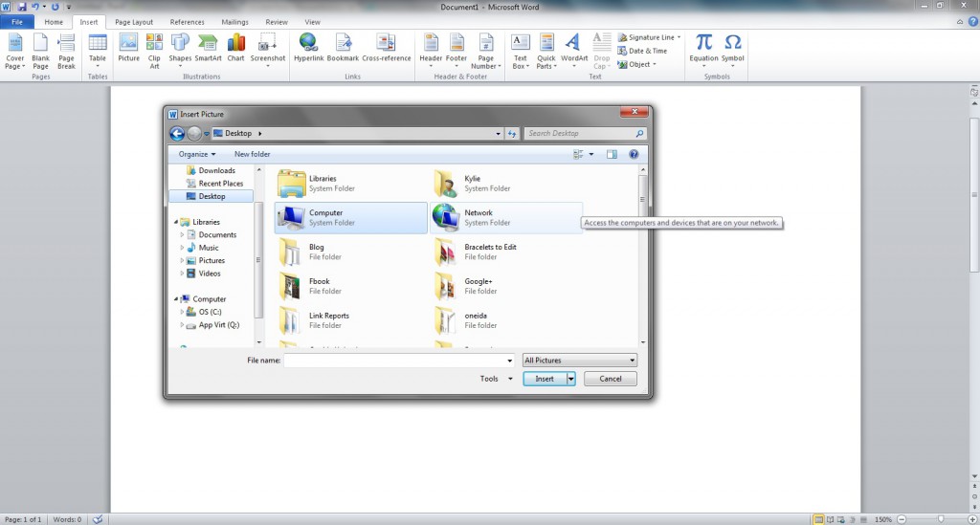Insert a Hyperlink
The image size is (980, 525).
pos(309,48)
